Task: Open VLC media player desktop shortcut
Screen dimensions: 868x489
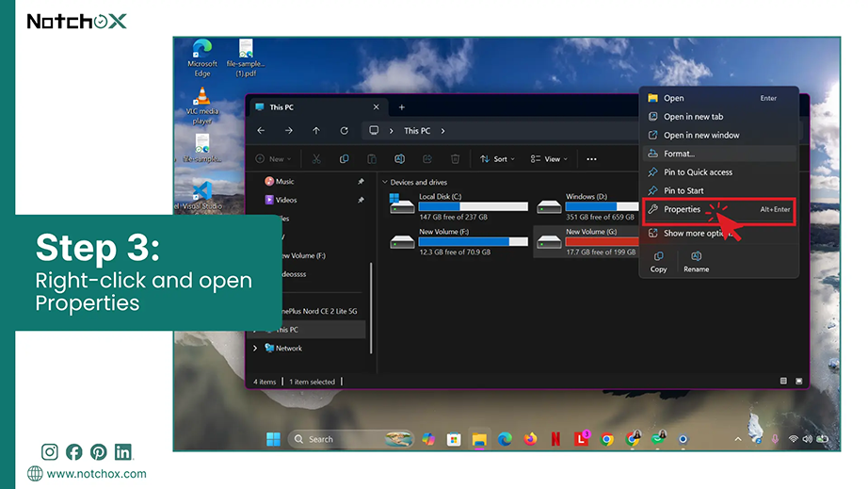Action: (202, 106)
